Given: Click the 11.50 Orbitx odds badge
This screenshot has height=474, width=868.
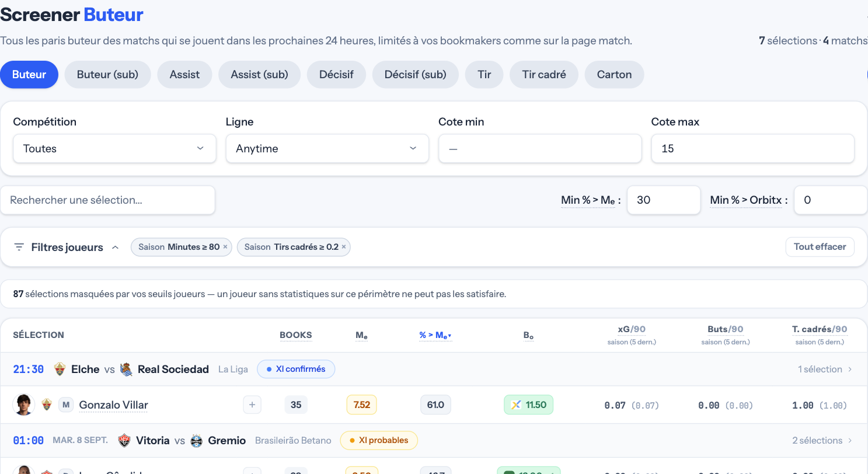Looking at the screenshot, I should [x=528, y=405].
